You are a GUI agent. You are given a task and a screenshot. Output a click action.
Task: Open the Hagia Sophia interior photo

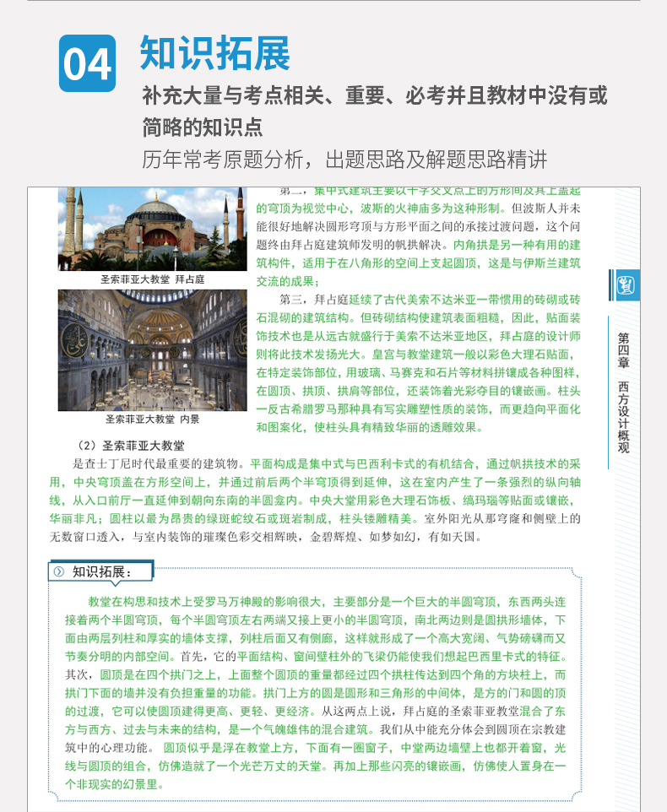click(x=152, y=350)
